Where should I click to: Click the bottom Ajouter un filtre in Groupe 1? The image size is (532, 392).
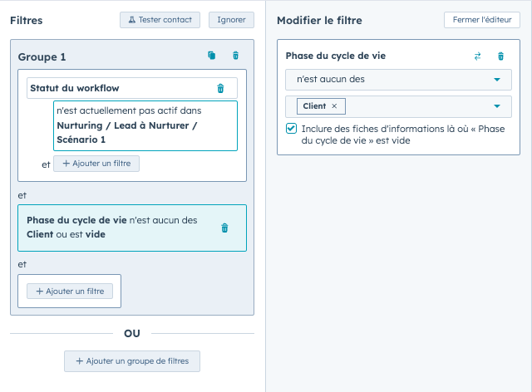coord(70,292)
